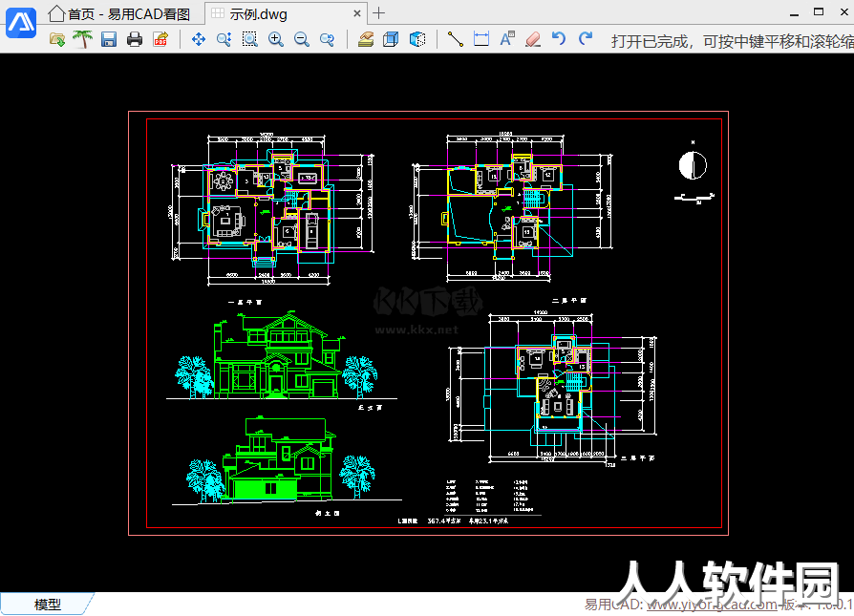The image size is (854, 616).
Task: Click the open file folder icon
Action: click(x=56, y=39)
